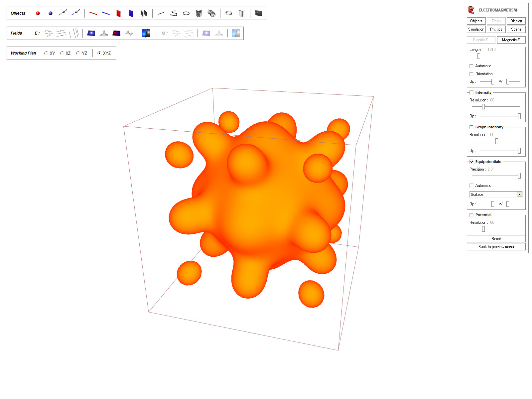The image size is (532, 399).
Task: Open the Surface equipotentials dropdown
Action: click(520, 194)
